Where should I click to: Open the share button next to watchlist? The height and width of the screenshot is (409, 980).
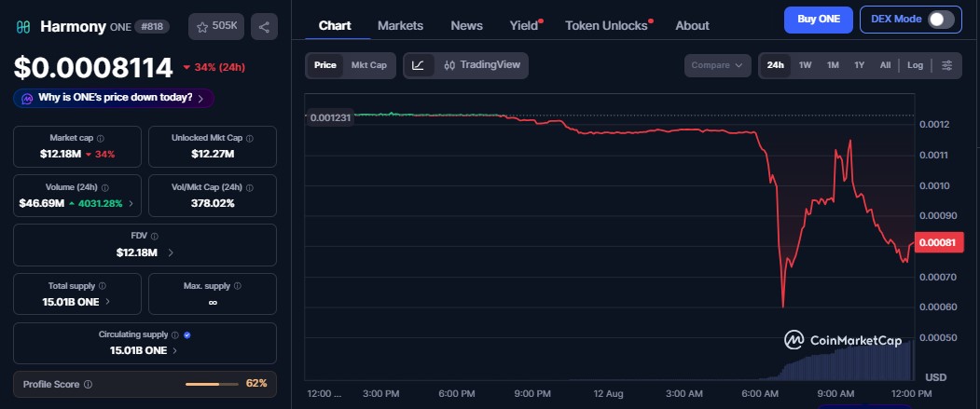point(264,27)
